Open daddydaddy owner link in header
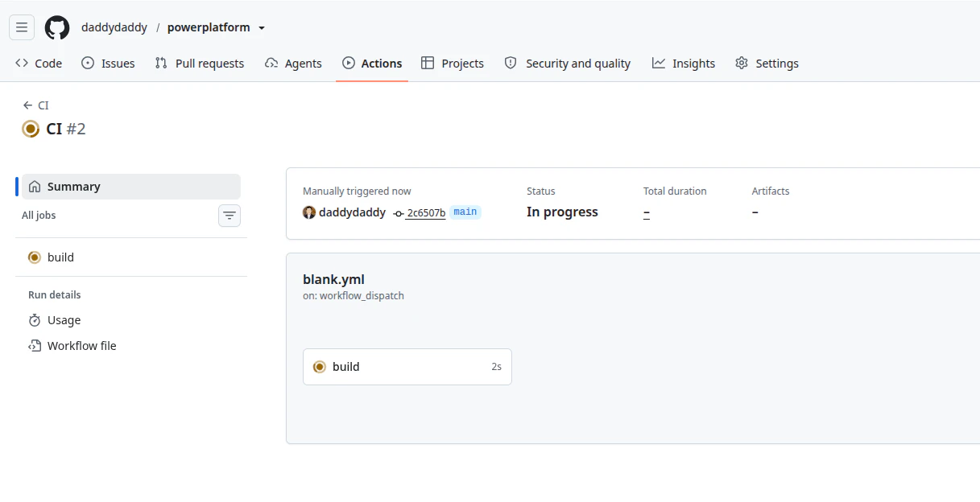 [x=114, y=27]
